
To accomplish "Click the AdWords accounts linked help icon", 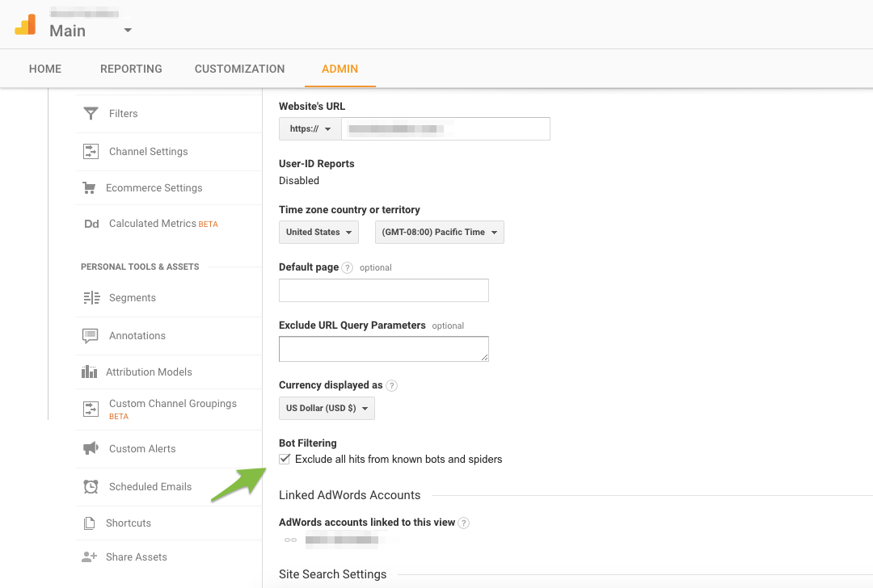I will [463, 523].
